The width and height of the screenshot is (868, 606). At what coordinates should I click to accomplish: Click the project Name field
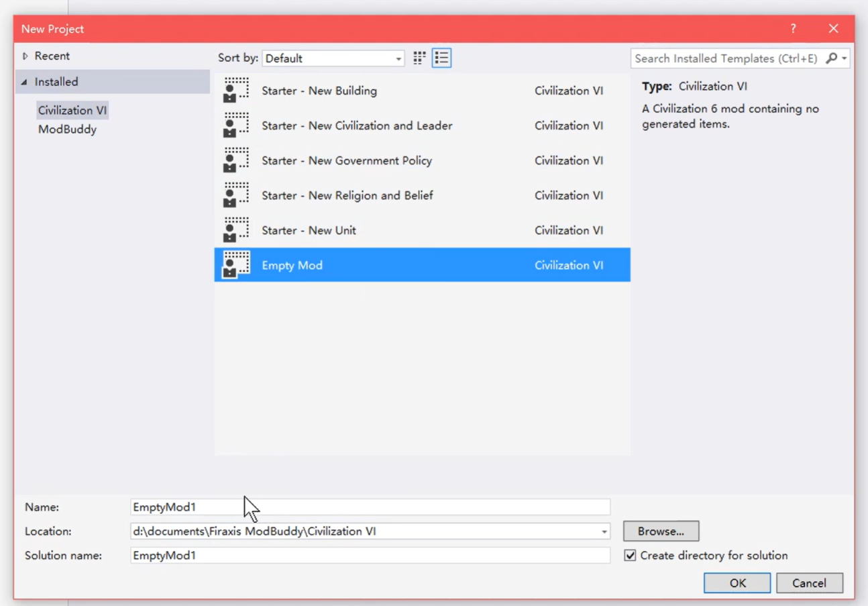pyautogui.click(x=370, y=507)
